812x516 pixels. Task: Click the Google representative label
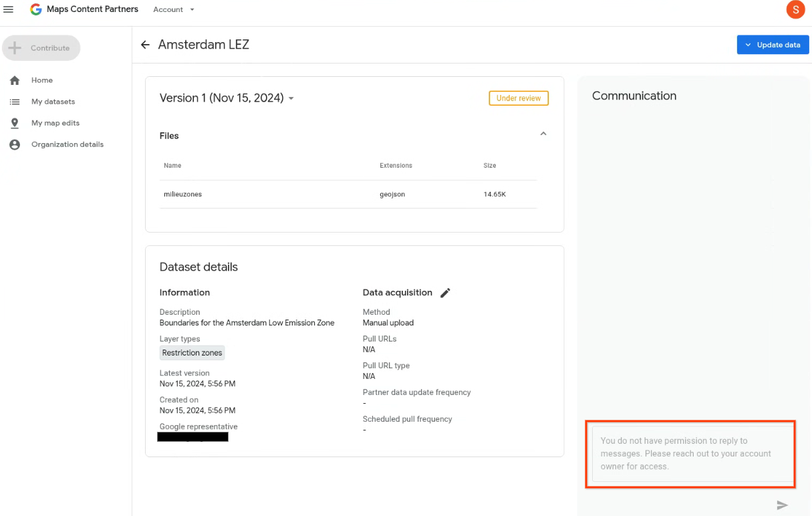(x=198, y=426)
